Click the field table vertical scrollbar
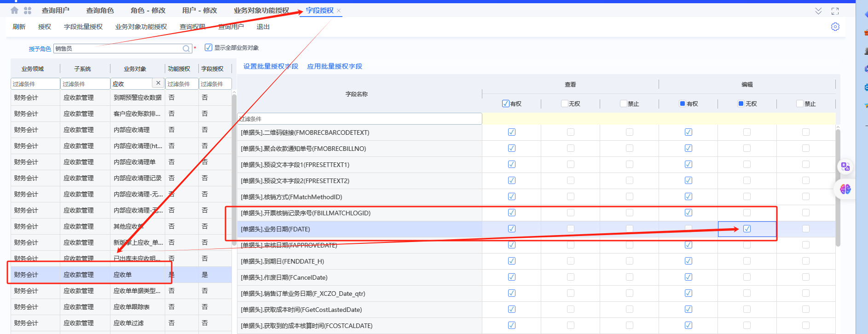 [x=838, y=188]
